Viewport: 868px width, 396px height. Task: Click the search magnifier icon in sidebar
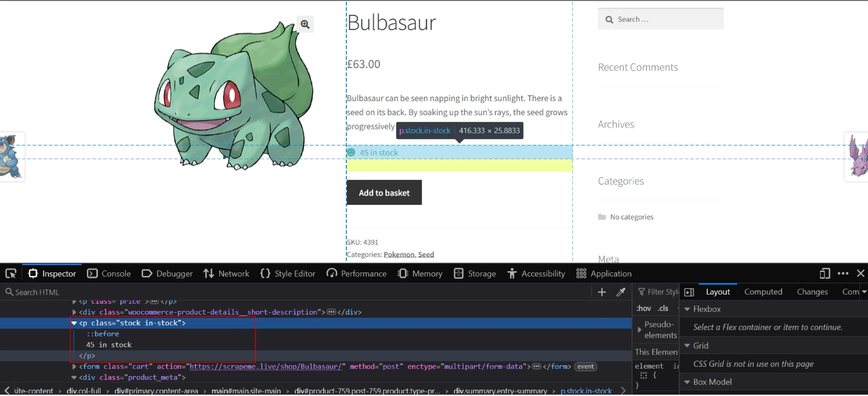tap(609, 20)
